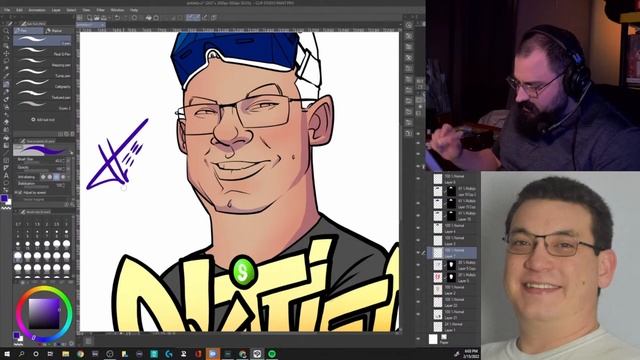
Task: Click inside the color wheel square
Action: (44, 313)
